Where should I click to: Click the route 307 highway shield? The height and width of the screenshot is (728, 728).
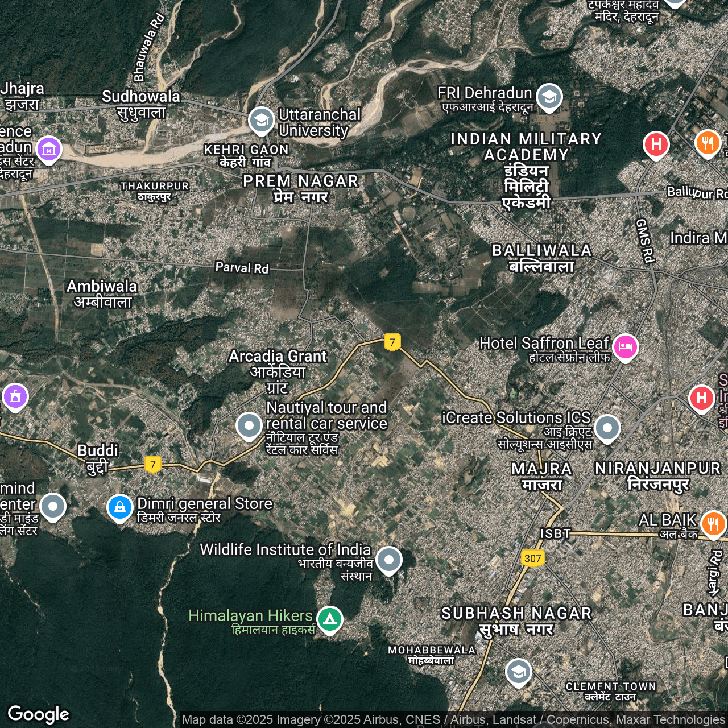(532, 558)
